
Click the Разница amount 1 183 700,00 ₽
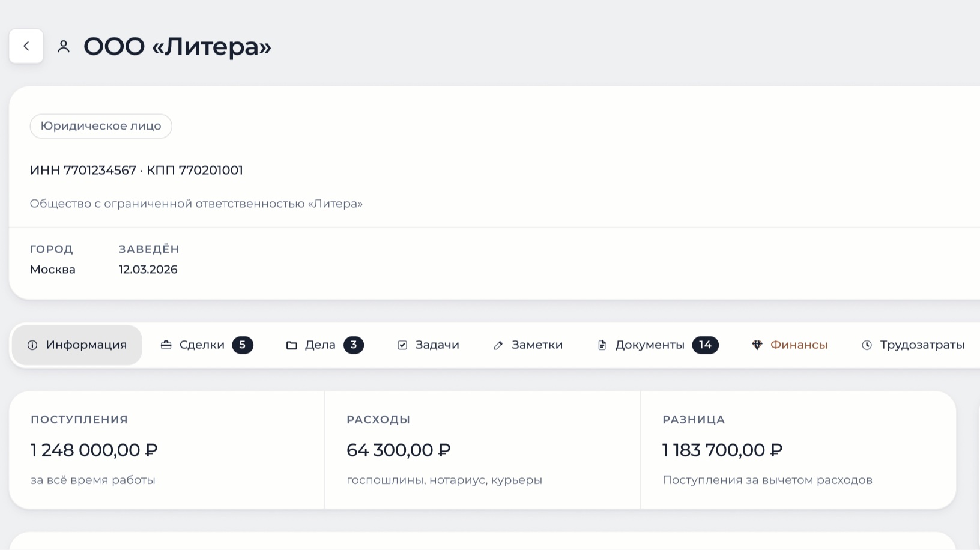point(722,450)
